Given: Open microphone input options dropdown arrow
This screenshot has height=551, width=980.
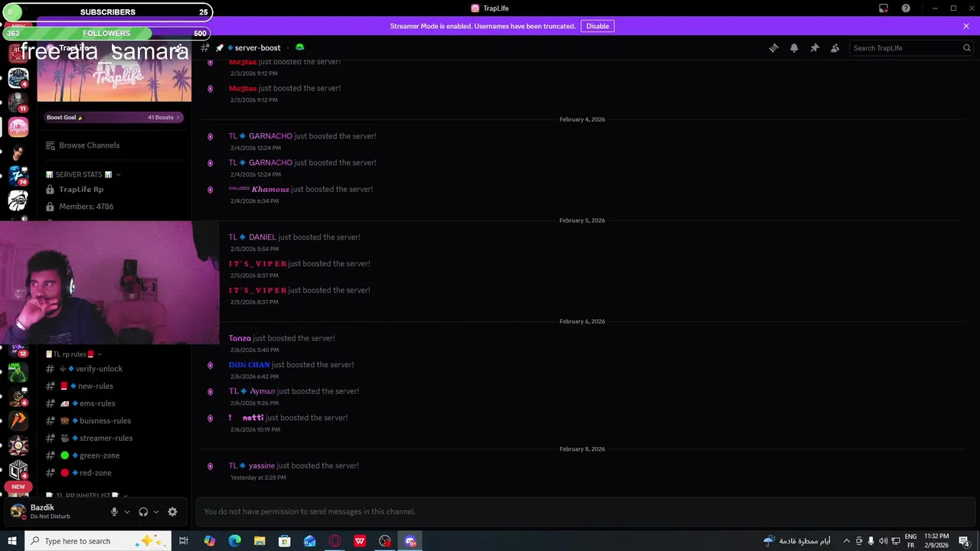Looking at the screenshot, I should (x=127, y=512).
